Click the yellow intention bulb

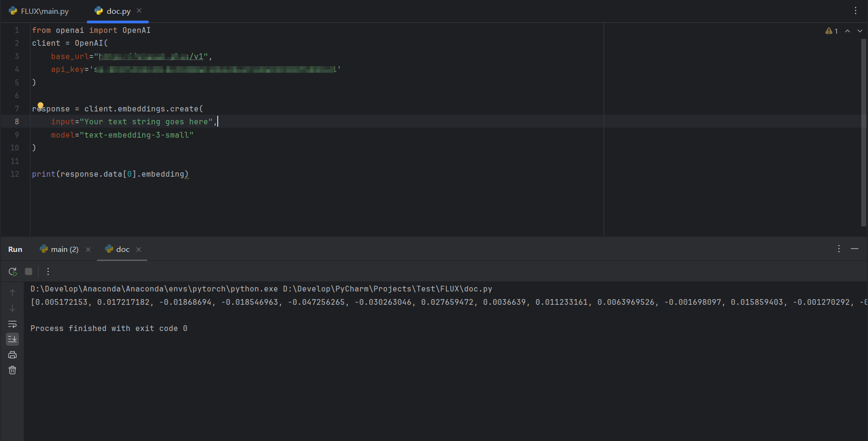pyautogui.click(x=40, y=105)
